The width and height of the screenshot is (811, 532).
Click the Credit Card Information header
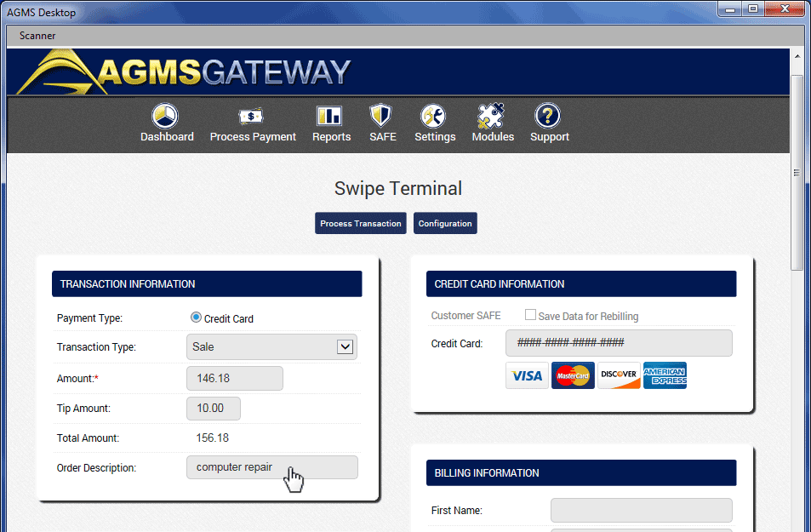click(x=581, y=283)
